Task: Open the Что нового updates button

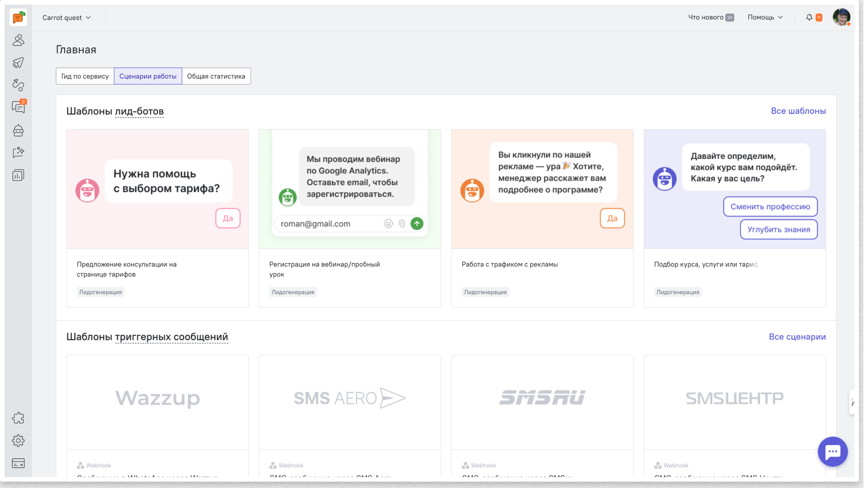Action: 711,17
